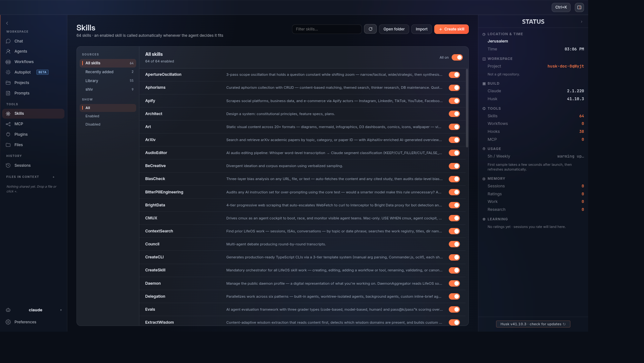Click the Open folder button
The width and height of the screenshot is (644, 363).
[x=394, y=29]
